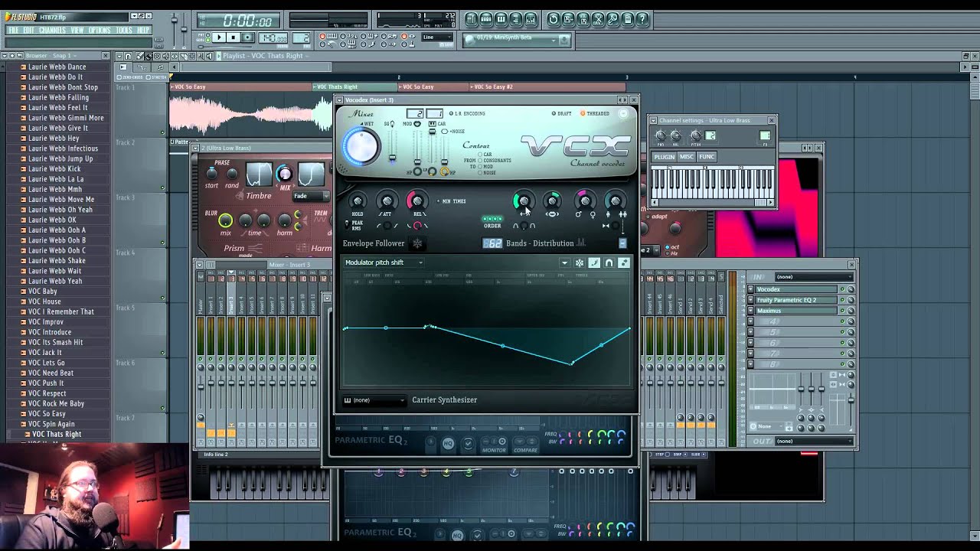
Task: Click the ATT knob in Vocodex
Action: [x=387, y=201]
